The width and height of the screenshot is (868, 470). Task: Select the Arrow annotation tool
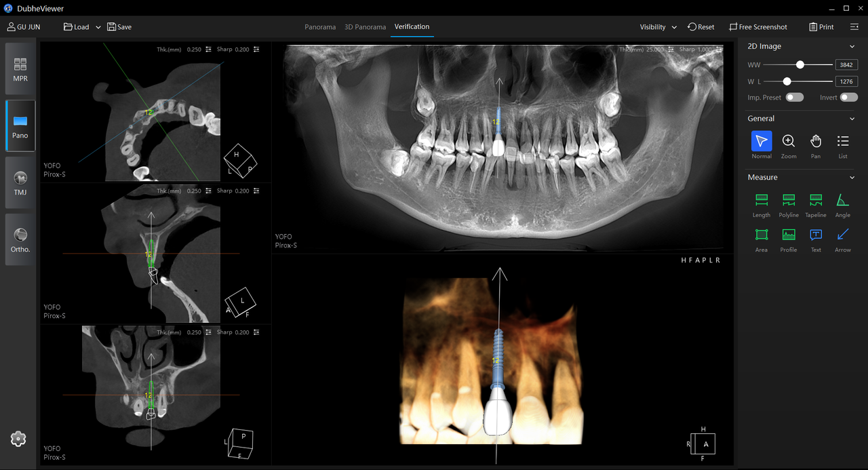843,235
